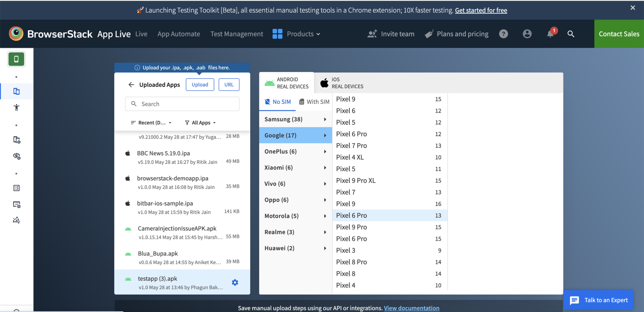The image size is (644, 312).
Task: Open the notifications bell icon
Action: (x=550, y=34)
